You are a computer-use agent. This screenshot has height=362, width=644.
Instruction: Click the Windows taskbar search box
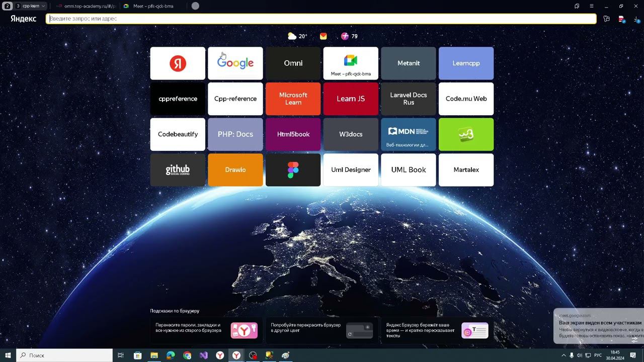(x=64, y=355)
